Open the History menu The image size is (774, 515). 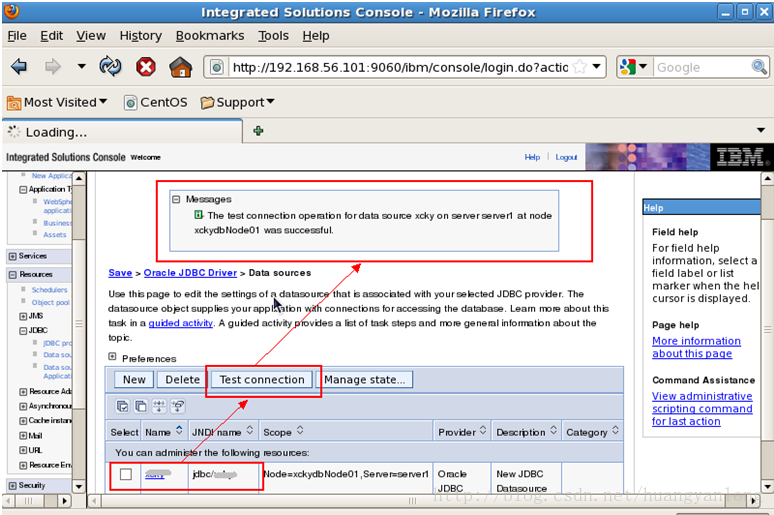point(141,36)
